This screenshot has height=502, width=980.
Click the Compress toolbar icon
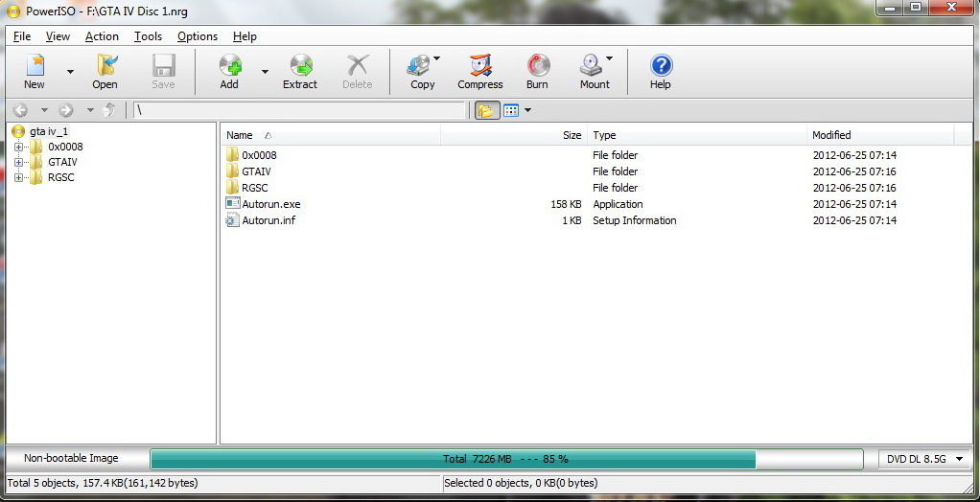480,65
